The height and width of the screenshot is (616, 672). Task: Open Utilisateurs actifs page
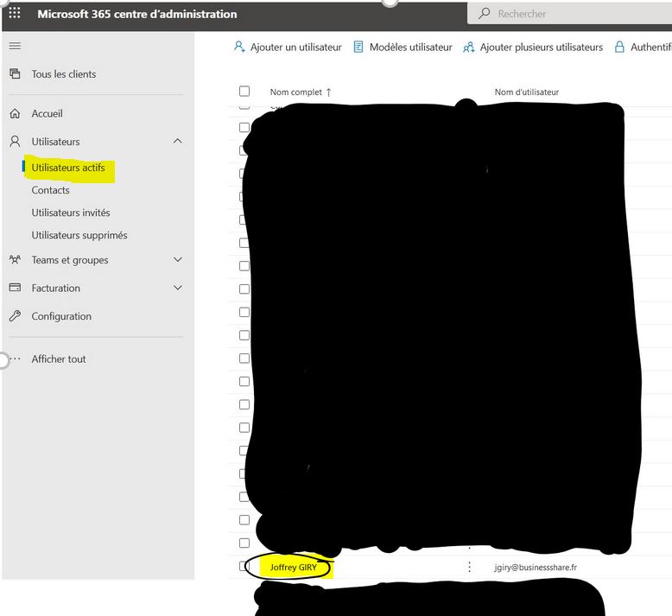click(x=68, y=168)
